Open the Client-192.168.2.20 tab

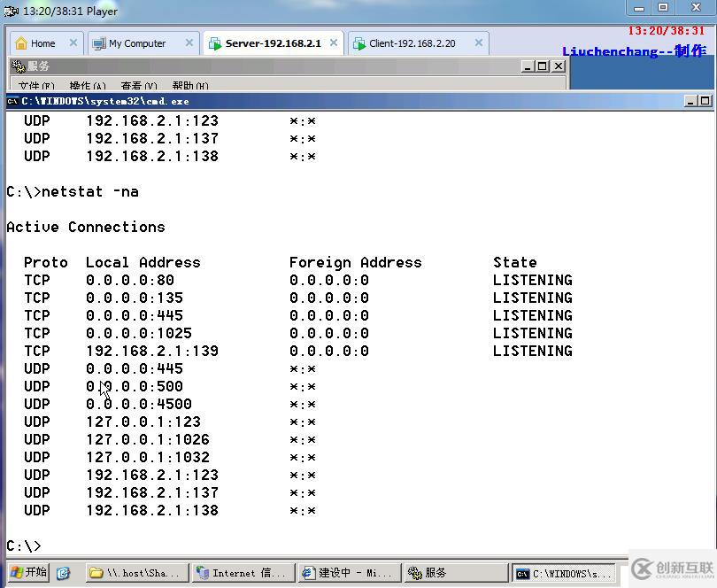point(418,43)
